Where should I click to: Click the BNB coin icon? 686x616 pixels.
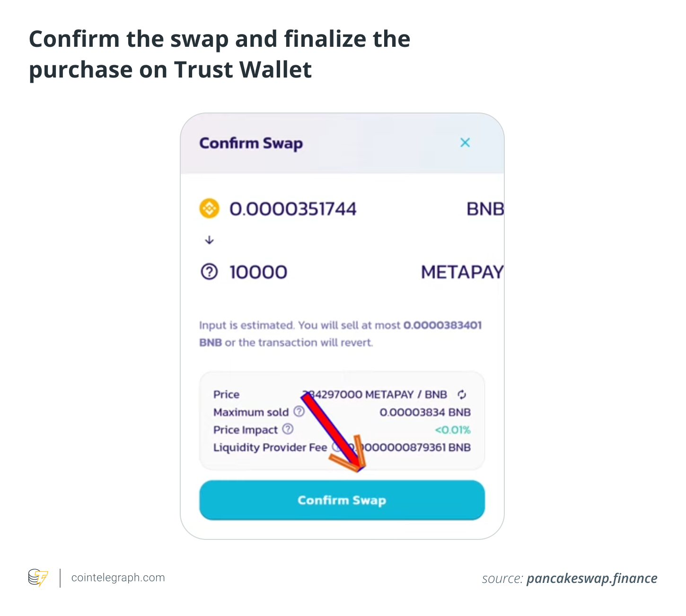coord(209,208)
